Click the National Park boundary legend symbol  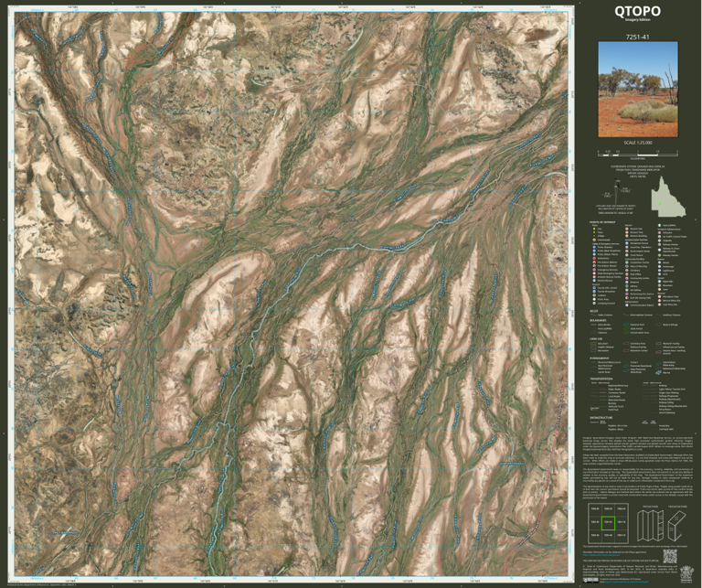(626, 325)
